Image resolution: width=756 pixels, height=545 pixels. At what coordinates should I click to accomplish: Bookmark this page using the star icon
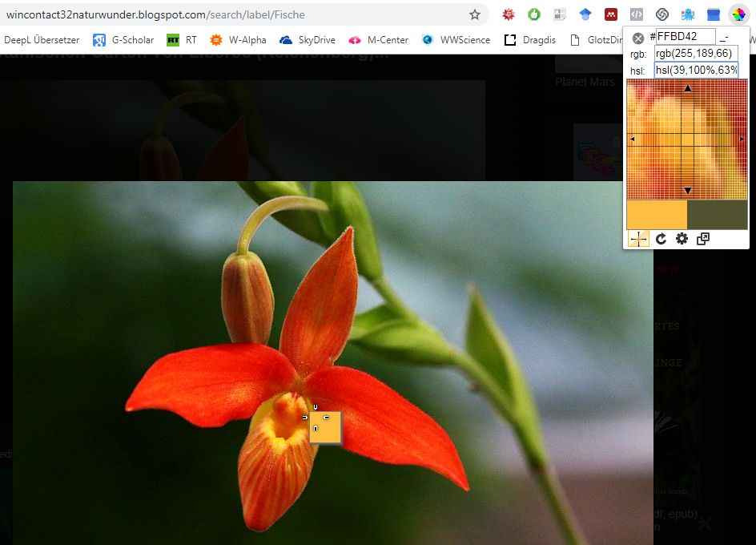(475, 14)
